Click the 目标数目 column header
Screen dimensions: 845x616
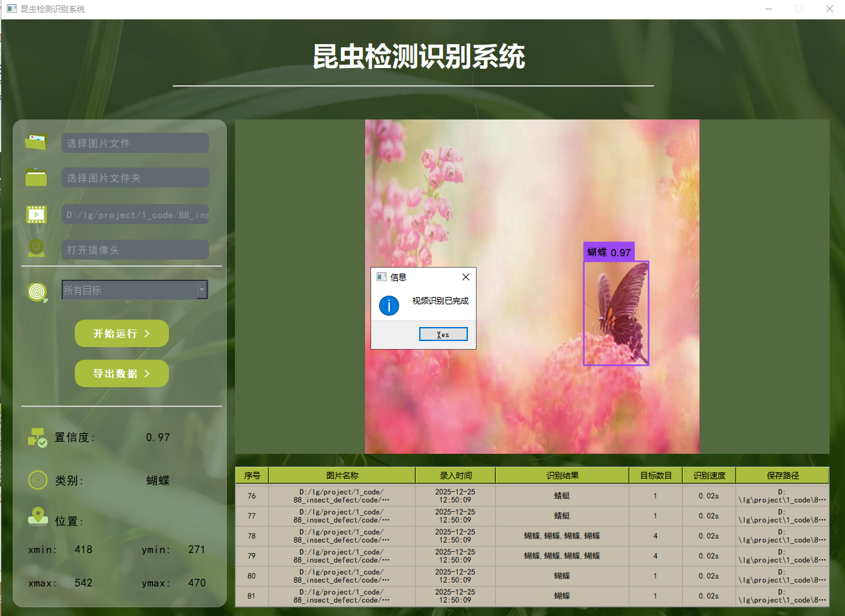[x=655, y=475]
